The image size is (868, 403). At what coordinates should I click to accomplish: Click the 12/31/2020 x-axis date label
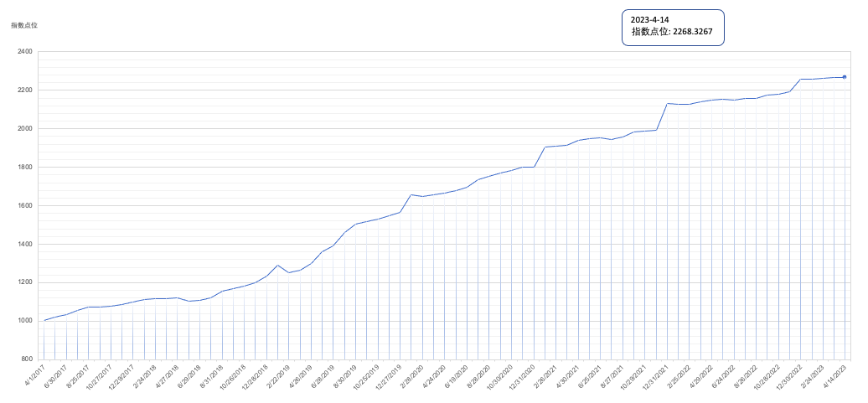522,376
